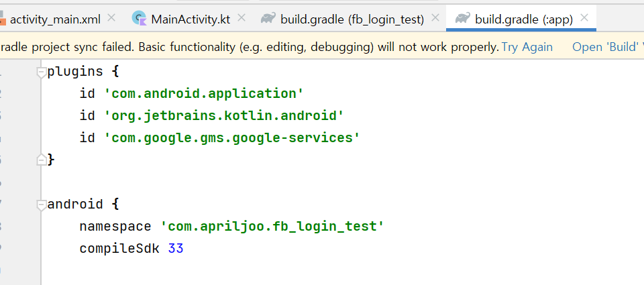This screenshot has width=644, height=285.
Task: Click the Kotlin file icon on MainActivity.kt tab
Action: (140, 19)
